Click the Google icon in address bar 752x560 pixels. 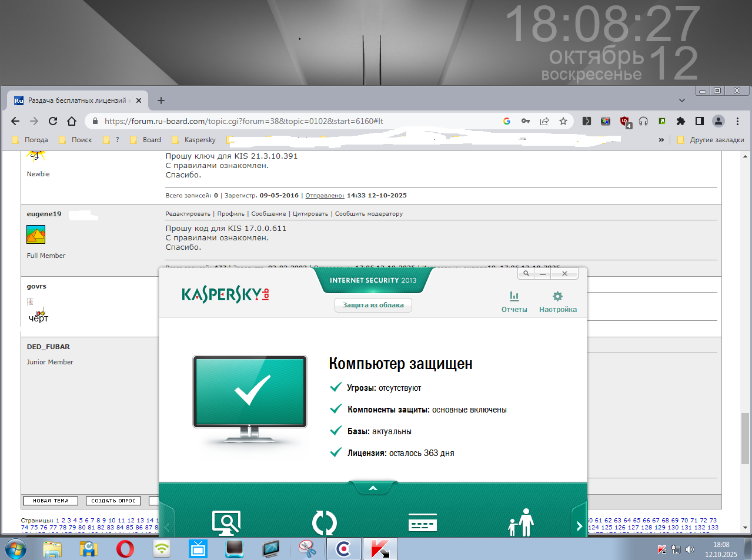click(x=507, y=121)
